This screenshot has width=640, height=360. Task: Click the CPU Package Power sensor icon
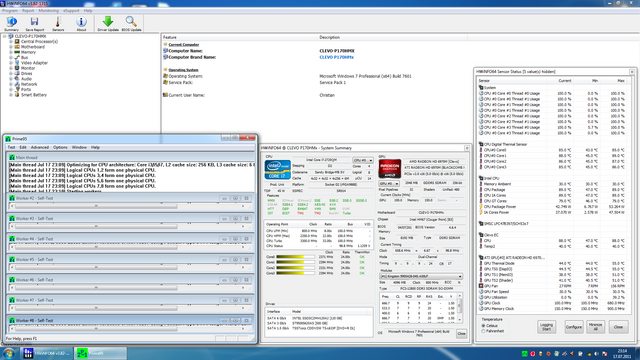pos(481,207)
